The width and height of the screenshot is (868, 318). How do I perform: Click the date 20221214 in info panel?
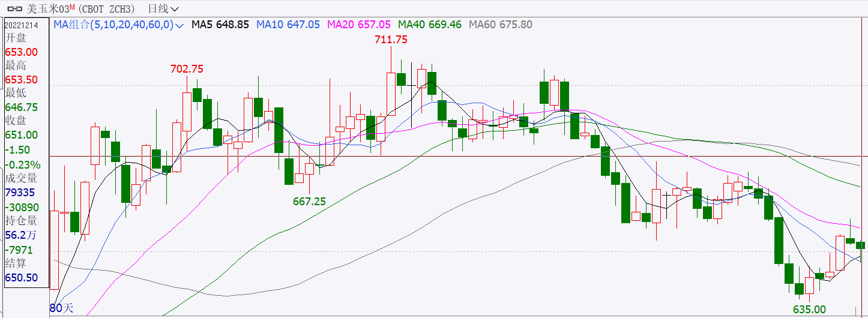click(22, 25)
